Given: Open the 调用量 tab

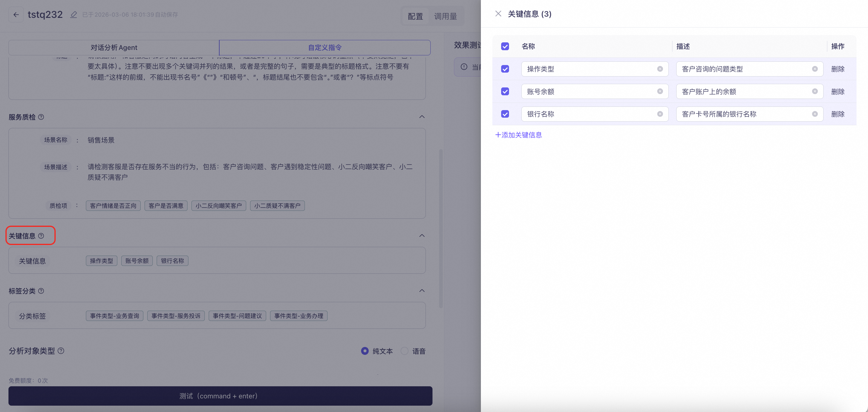Looking at the screenshot, I should (445, 16).
